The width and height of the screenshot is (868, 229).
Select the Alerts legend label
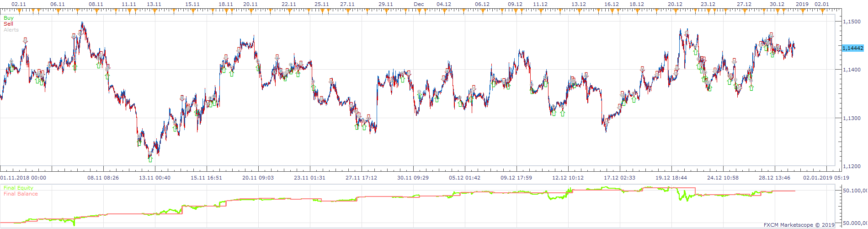click(x=11, y=30)
